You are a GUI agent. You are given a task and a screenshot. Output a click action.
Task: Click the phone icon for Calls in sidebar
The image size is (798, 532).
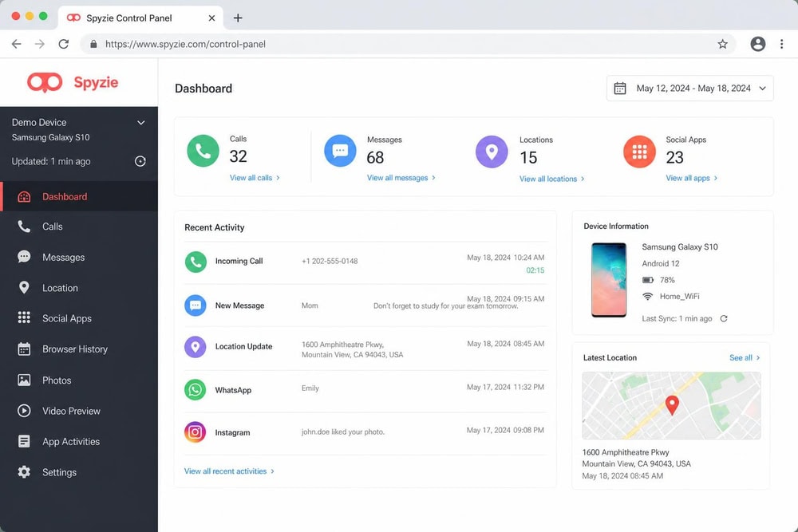[x=24, y=227]
